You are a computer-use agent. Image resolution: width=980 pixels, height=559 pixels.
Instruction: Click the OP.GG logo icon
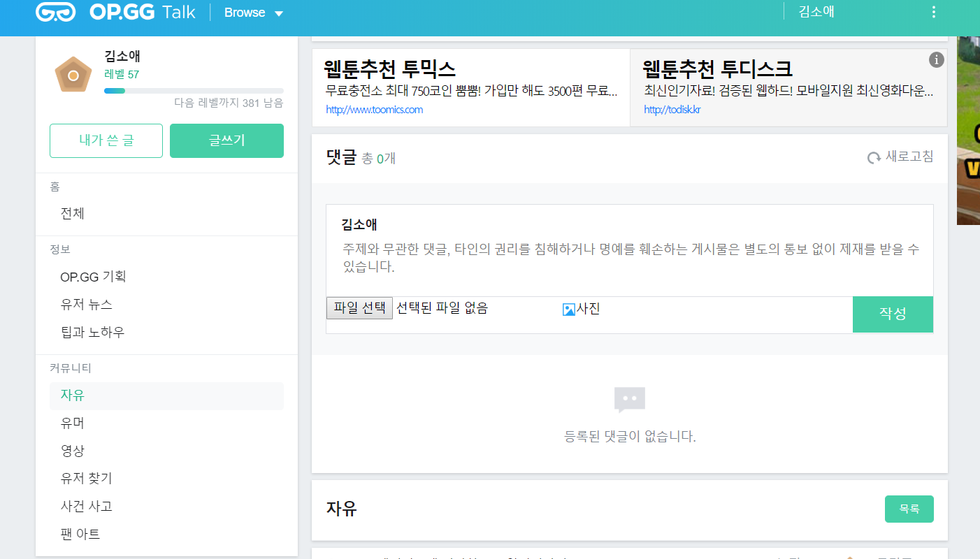tap(56, 13)
